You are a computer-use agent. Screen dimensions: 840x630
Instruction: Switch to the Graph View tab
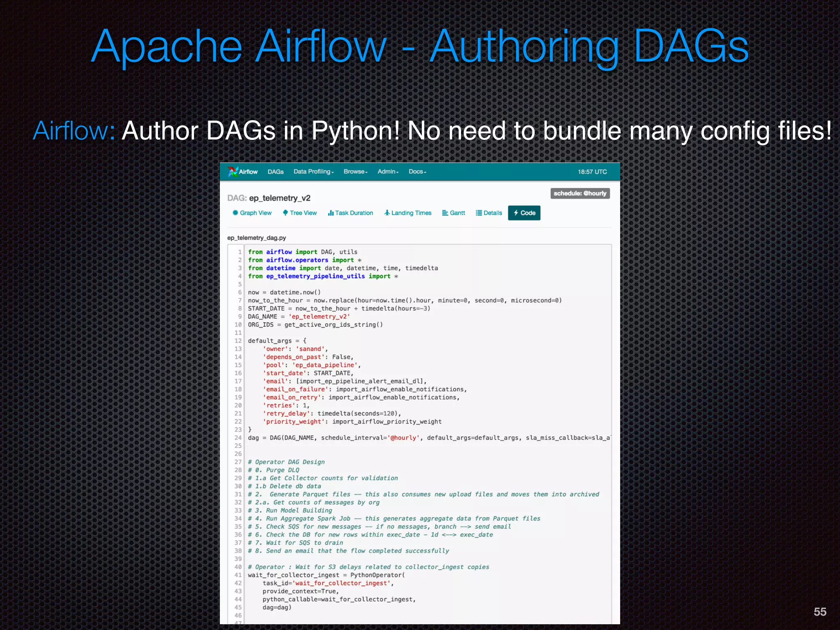pos(252,213)
